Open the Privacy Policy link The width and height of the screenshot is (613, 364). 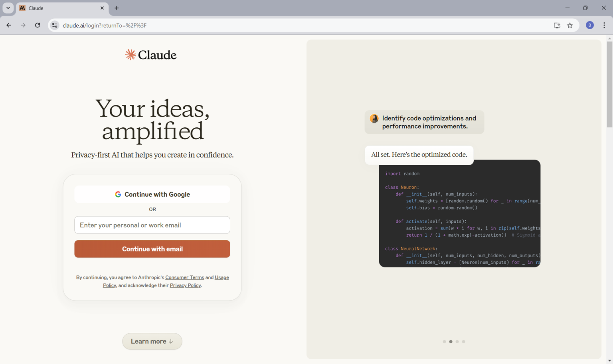point(185,285)
